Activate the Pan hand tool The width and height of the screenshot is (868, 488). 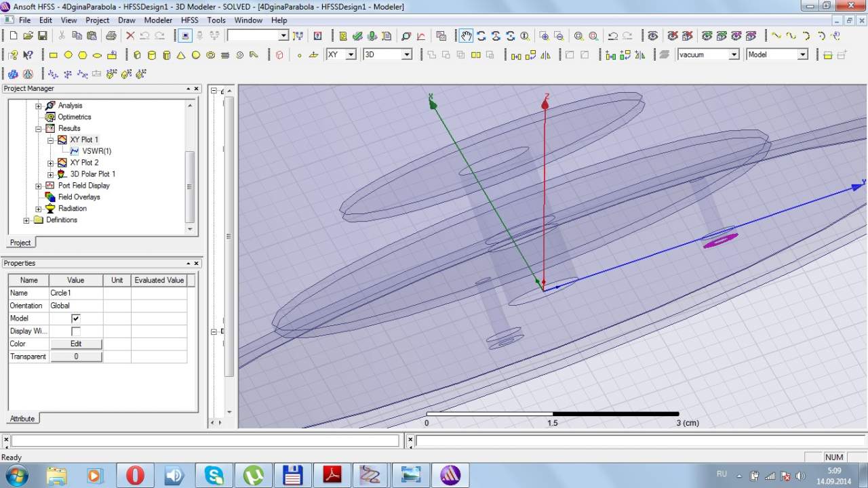(466, 36)
